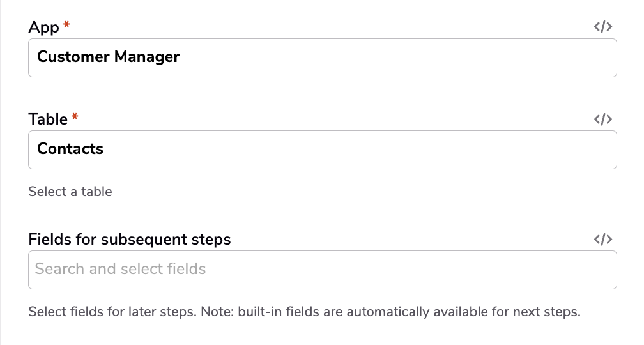This screenshot has width=644, height=345.
Task: Click the Select a table hint text
Action: (70, 192)
